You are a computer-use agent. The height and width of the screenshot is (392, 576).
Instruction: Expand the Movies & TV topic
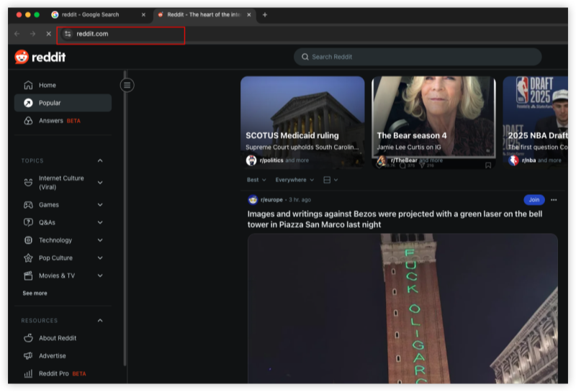[100, 275]
